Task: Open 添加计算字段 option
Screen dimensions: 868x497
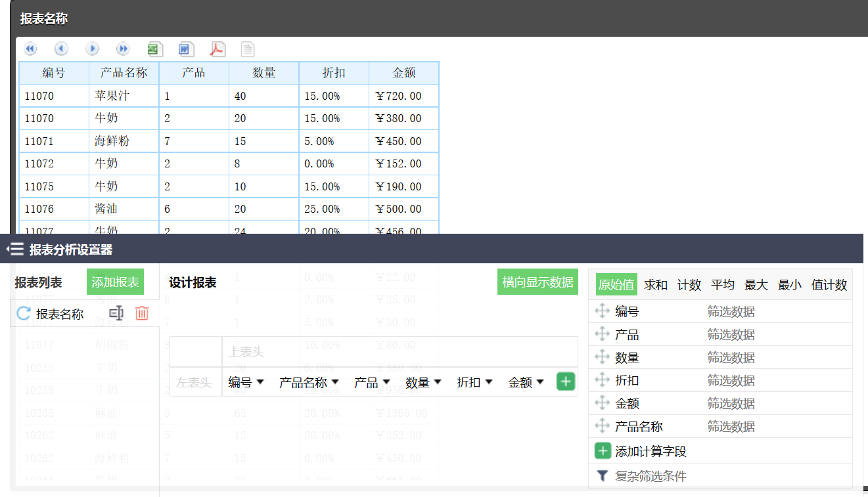Action: [651, 452]
